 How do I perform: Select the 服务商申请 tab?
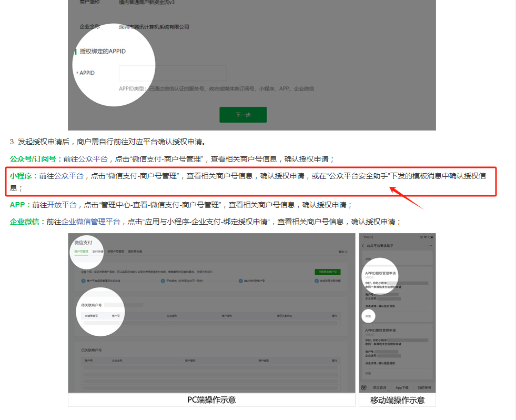coord(135,252)
